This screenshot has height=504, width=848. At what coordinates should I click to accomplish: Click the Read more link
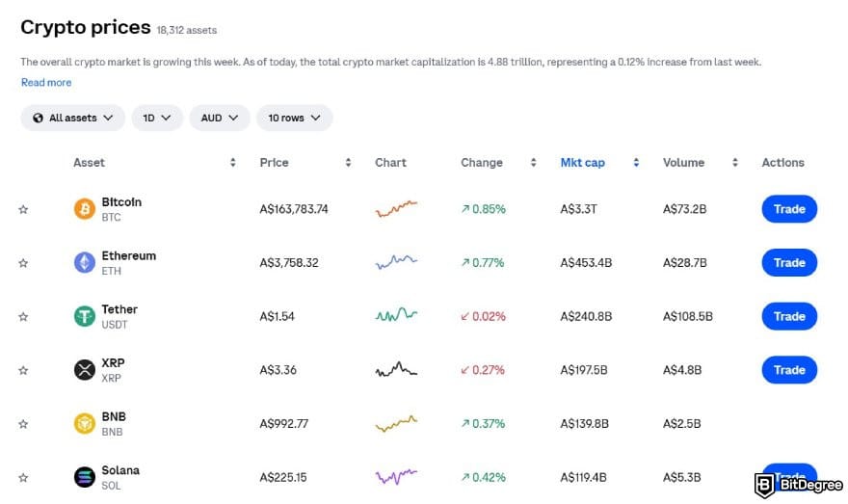tap(46, 82)
